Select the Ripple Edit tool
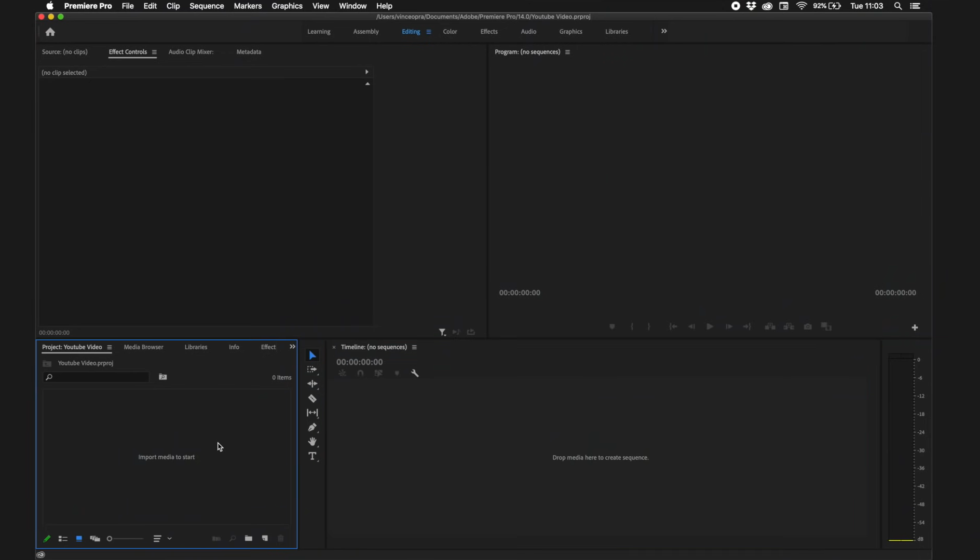This screenshot has height=560, width=980. pos(312,384)
